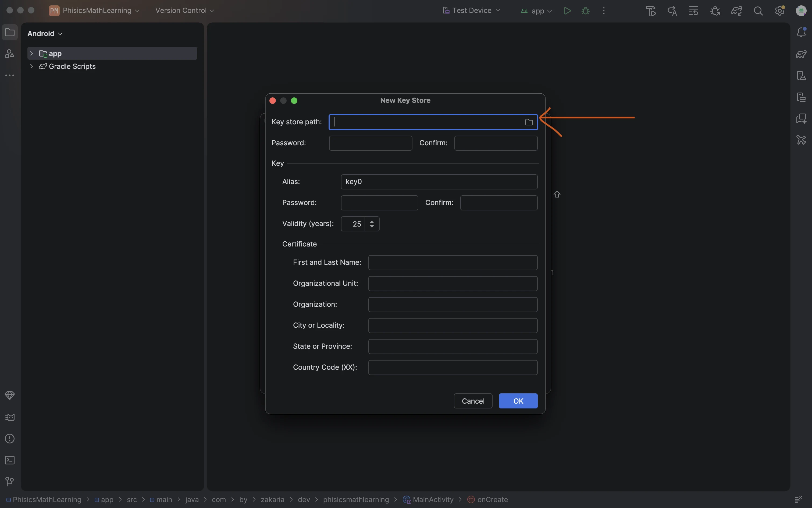Screen dimensions: 812x508
Task: Click the phisicsmathlearning breadcrumb
Action: tap(356, 500)
